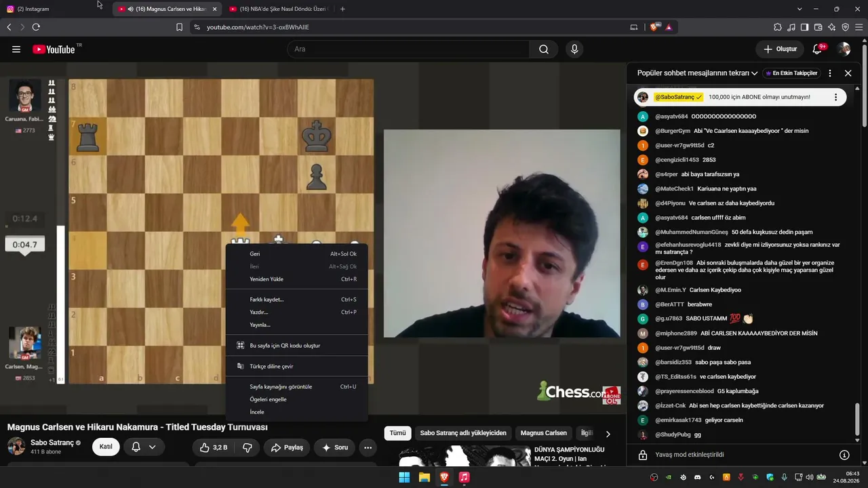Screen dimensions: 868x488
Task: Expand notification options next to the bell
Action: click(x=153, y=447)
